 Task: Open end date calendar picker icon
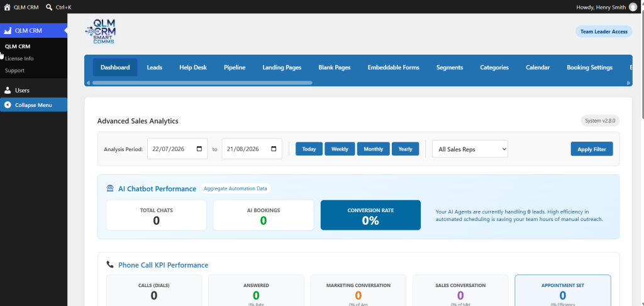click(x=274, y=149)
